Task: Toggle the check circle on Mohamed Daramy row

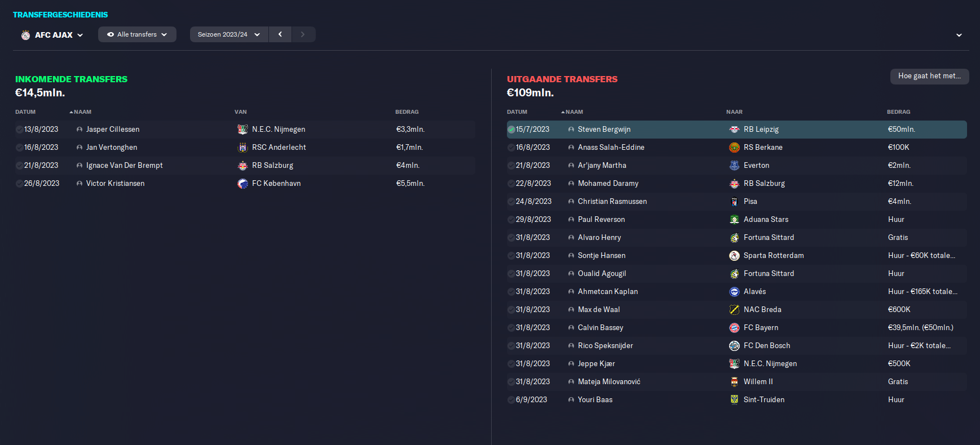Action: tap(511, 184)
